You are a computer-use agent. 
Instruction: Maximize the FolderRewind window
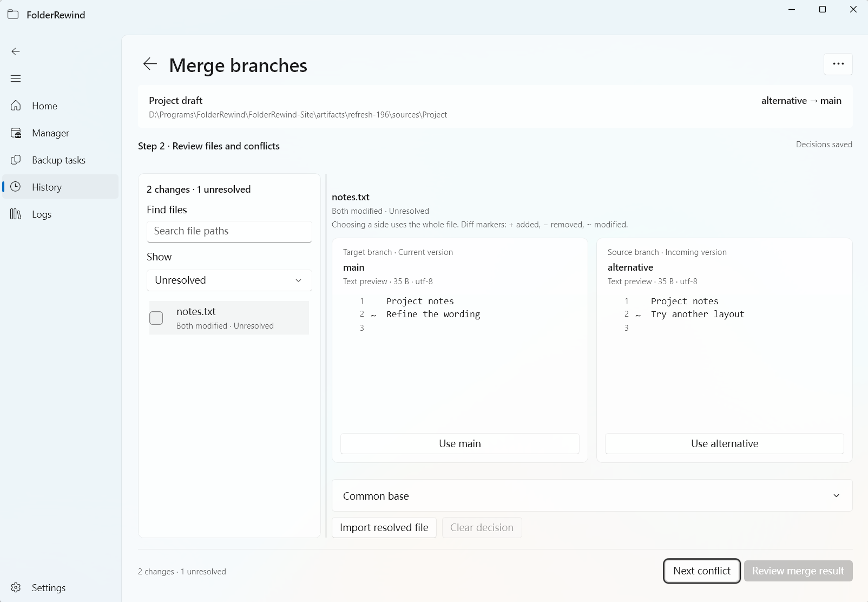click(x=823, y=10)
